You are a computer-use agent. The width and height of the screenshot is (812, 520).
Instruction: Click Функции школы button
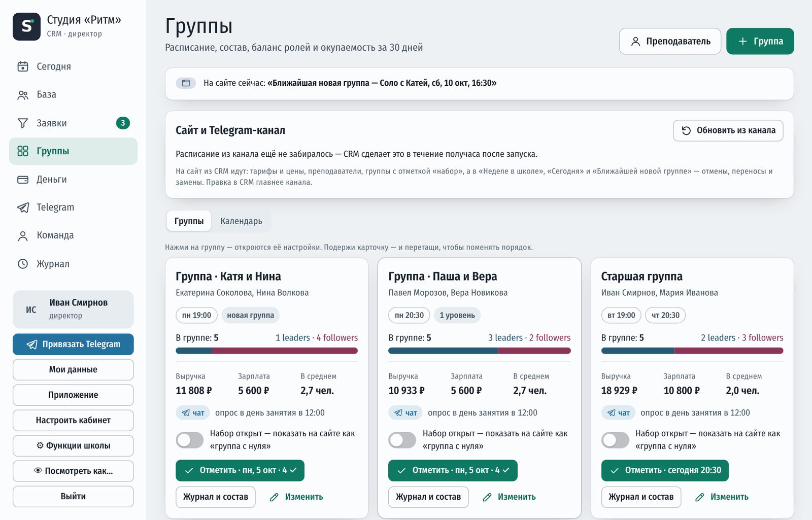click(73, 445)
